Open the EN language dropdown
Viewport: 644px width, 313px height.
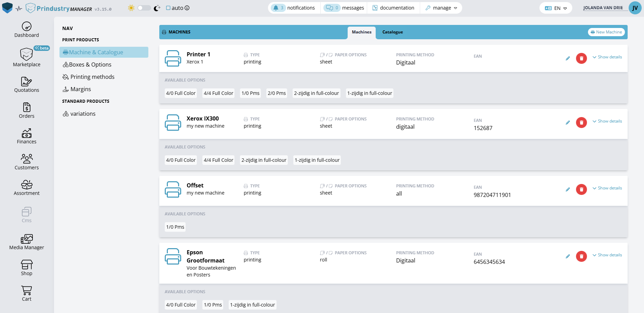click(x=556, y=8)
